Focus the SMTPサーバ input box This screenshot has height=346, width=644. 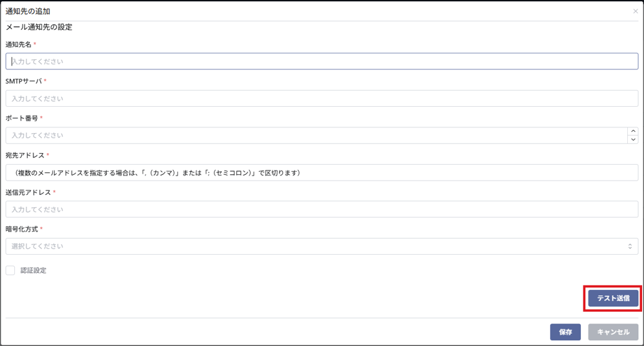[321, 98]
